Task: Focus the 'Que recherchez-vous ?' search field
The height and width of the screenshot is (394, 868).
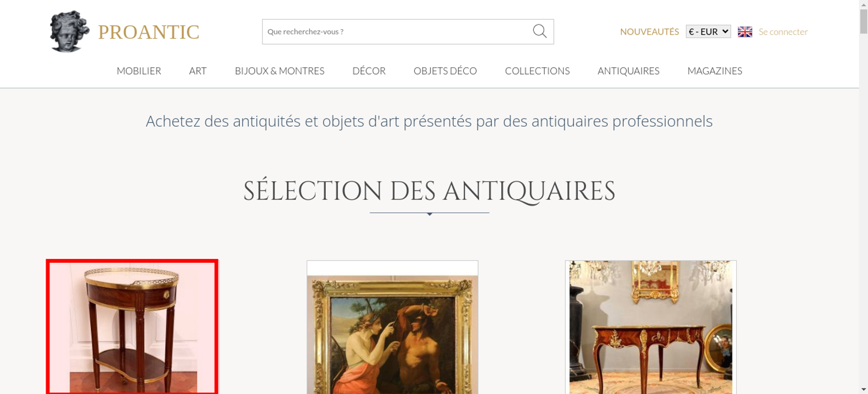Action: 397,32
